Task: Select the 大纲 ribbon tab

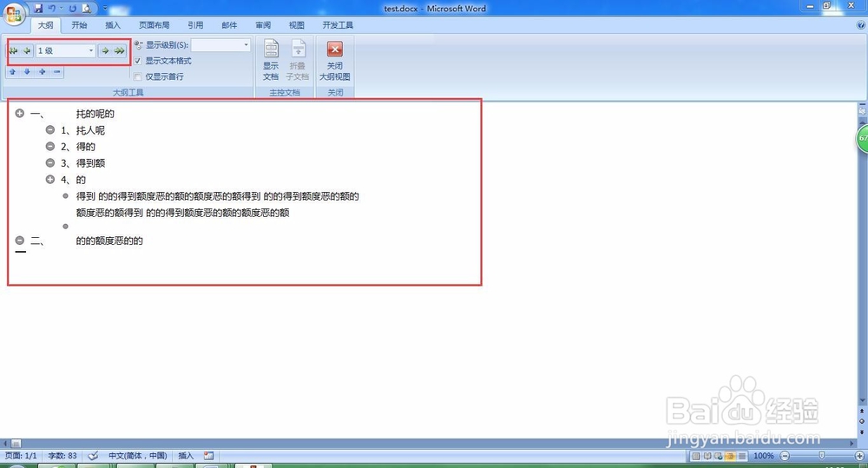Action: point(45,25)
